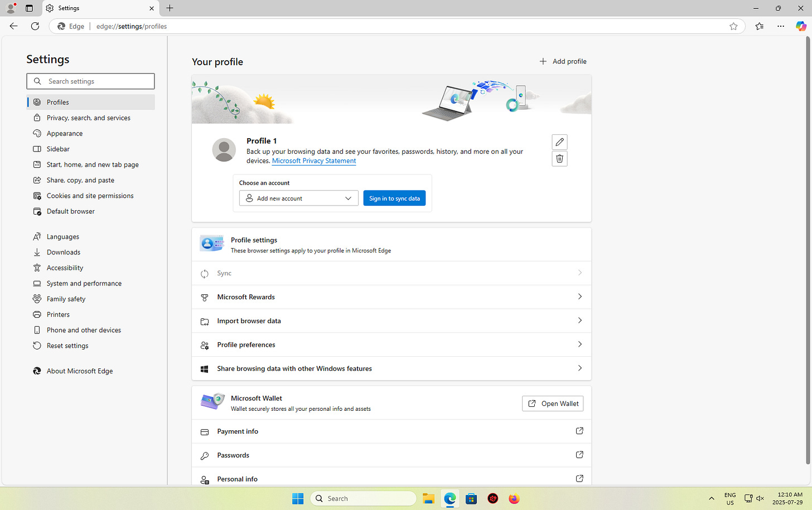Screen dimensions: 812x510
Task: Open a new tab with plus button
Action: tap(170, 8)
